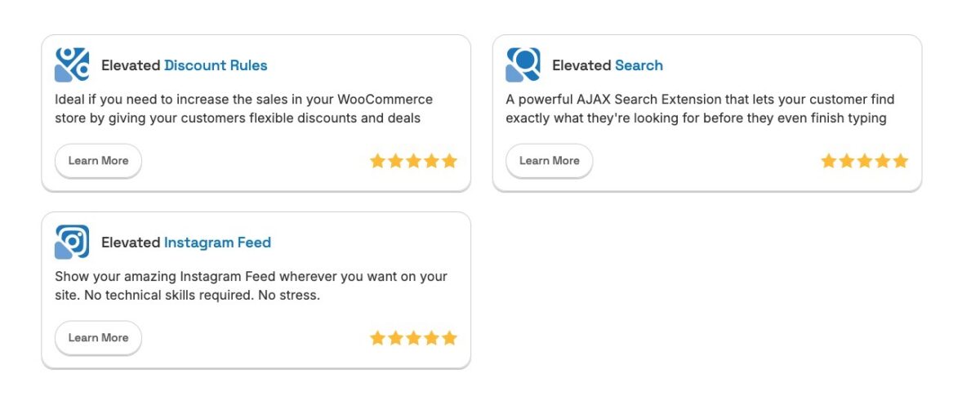Click the Elevated Instagram Feed camera icon

(72, 242)
